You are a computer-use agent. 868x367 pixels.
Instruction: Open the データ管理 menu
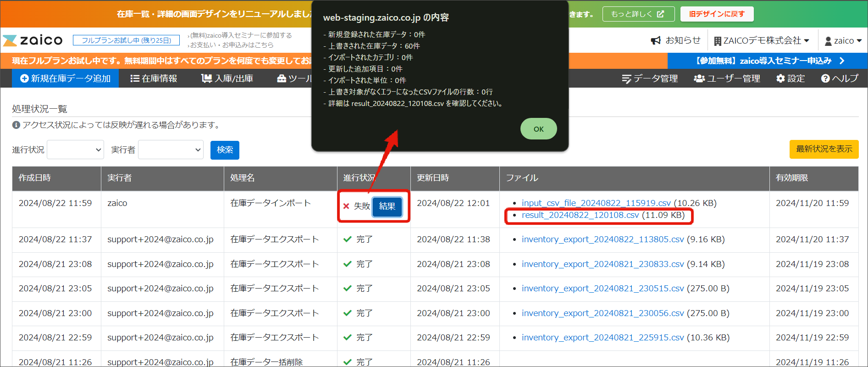click(x=650, y=78)
